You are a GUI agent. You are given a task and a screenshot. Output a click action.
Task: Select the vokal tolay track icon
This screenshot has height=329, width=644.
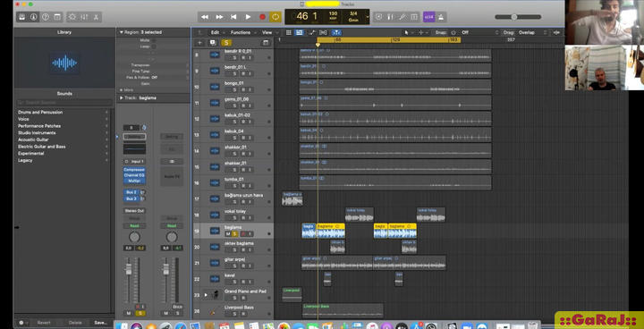pyautogui.click(x=215, y=215)
